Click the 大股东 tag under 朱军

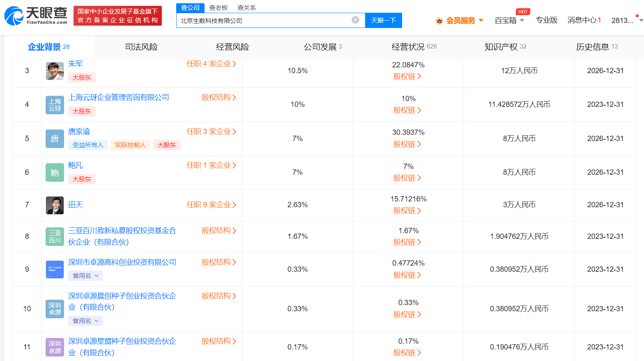tap(82, 77)
